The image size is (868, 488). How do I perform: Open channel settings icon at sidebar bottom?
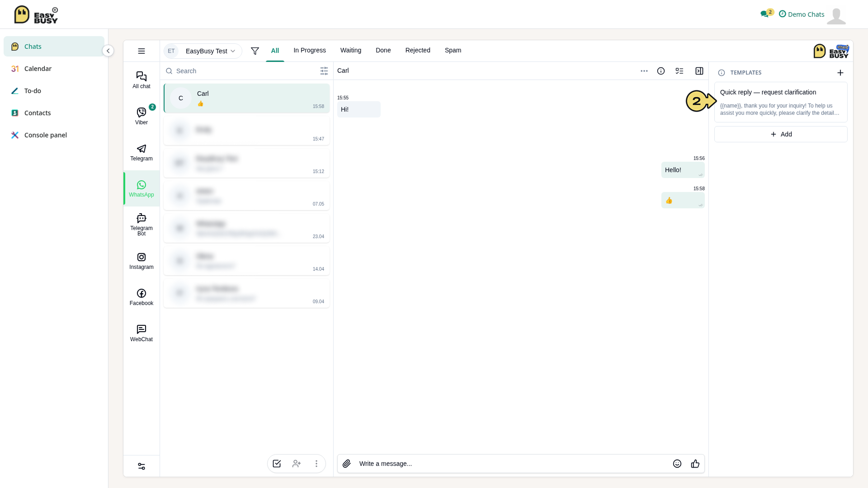click(142, 466)
